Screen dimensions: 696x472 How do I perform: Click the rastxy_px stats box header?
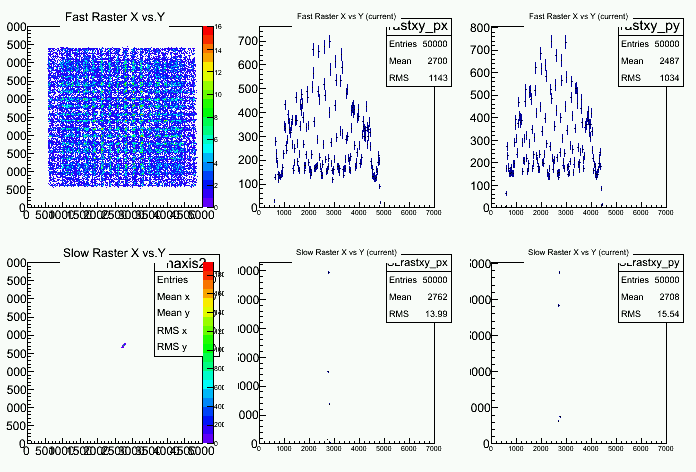click(419, 27)
